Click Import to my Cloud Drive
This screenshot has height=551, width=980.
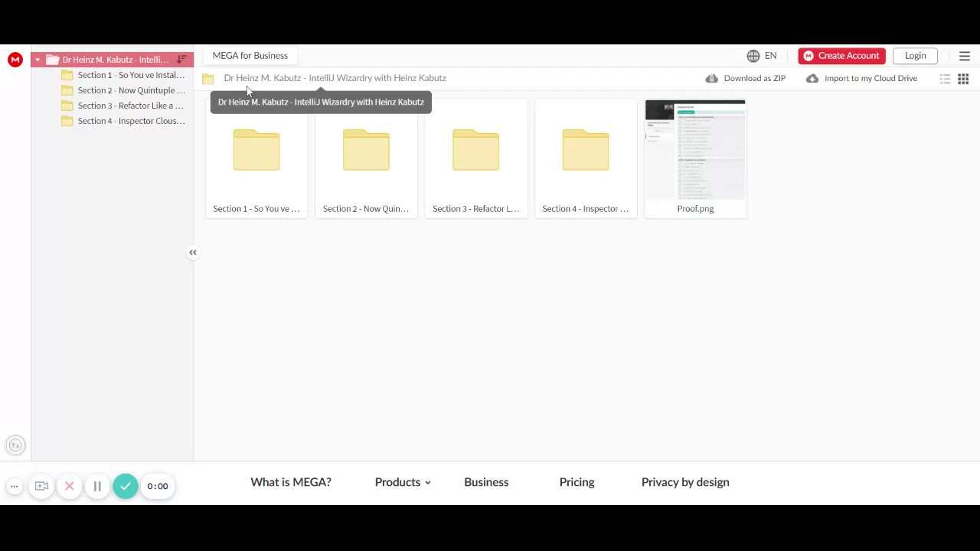pyautogui.click(x=862, y=78)
